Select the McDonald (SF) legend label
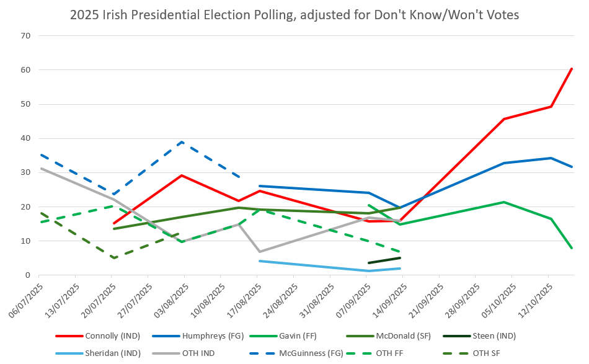 click(x=406, y=336)
